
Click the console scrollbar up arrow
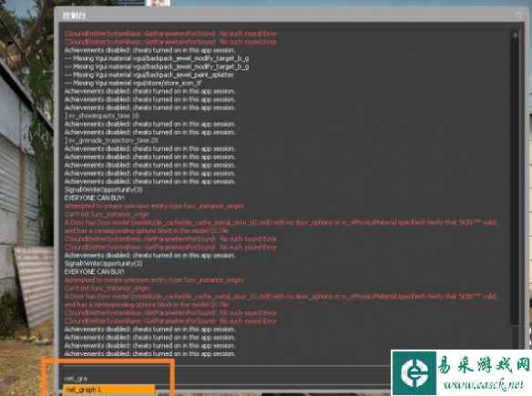515,34
